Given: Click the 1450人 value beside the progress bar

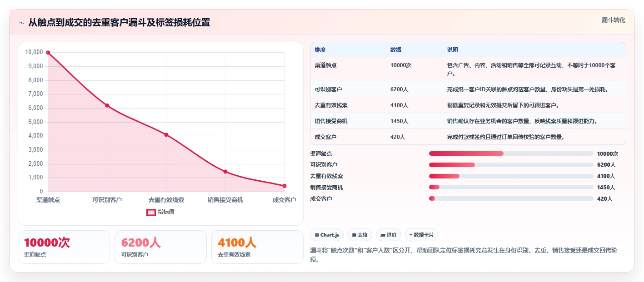Looking at the screenshot, I should (x=606, y=188).
